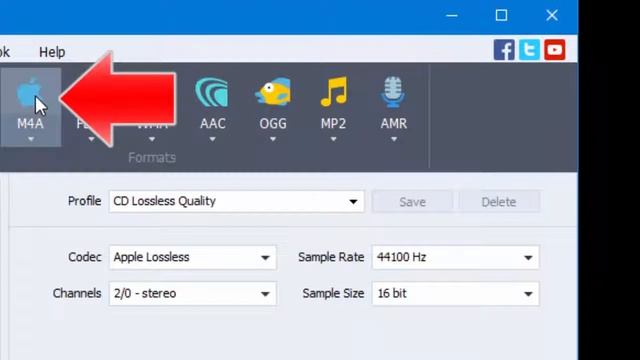This screenshot has height=360, width=640.
Task: Expand the arrow under MP2
Action: 333,140
